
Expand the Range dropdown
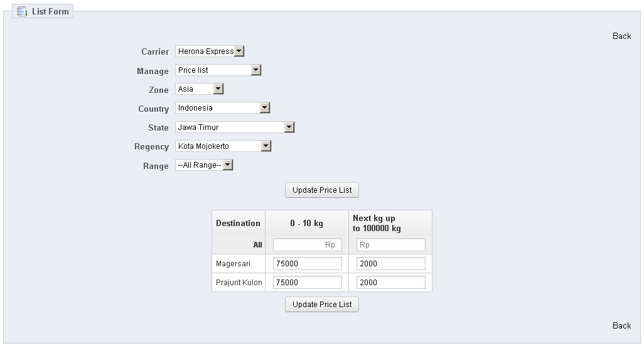click(204, 165)
